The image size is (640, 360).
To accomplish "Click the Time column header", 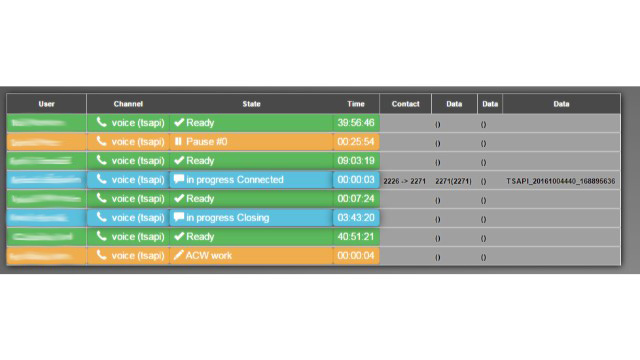I will click(x=356, y=104).
